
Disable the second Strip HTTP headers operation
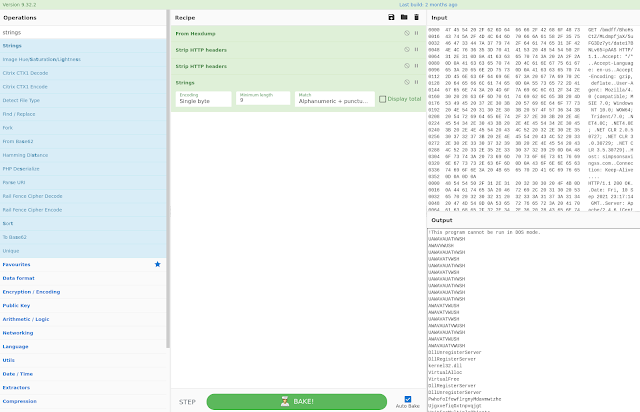pyautogui.click(x=407, y=66)
